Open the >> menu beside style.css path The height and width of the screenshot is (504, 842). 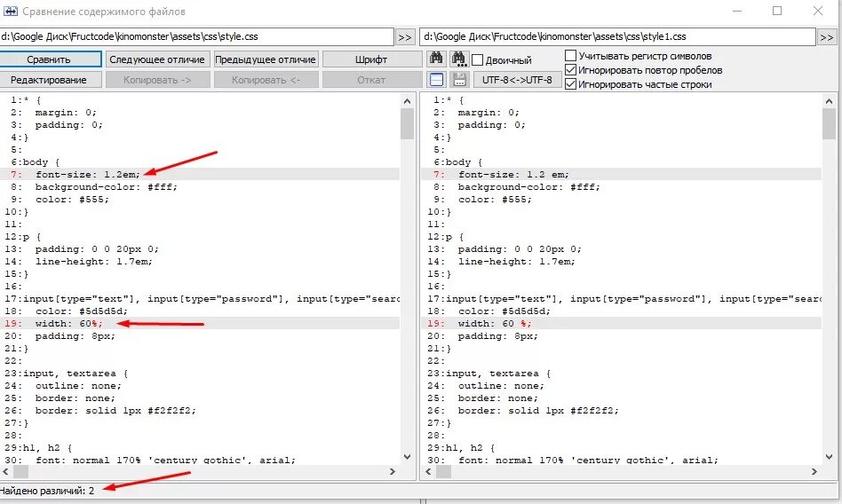point(405,37)
